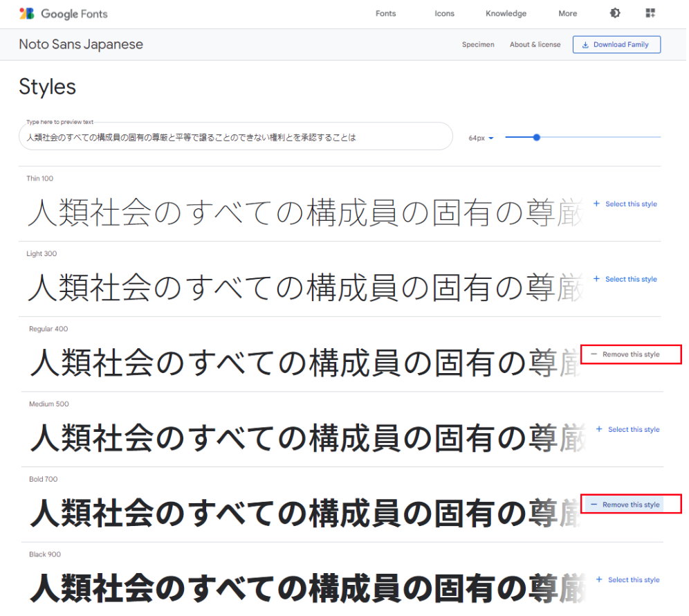Click the Bold 700 Japanese preview text
The height and width of the screenshot is (616, 689).
click(x=305, y=513)
